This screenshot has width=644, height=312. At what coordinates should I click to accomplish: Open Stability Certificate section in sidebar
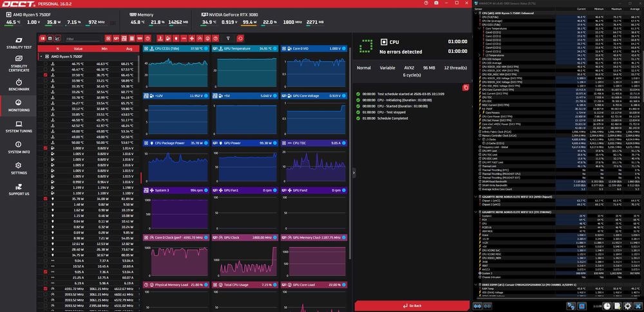(x=19, y=64)
